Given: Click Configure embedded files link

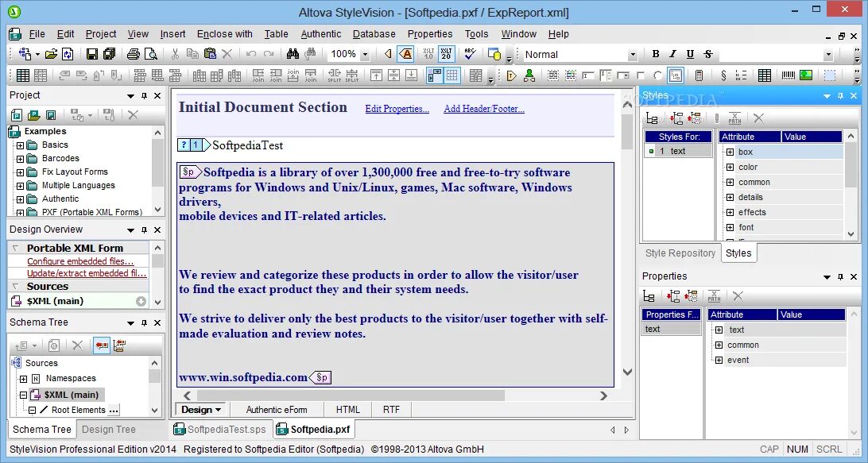Looking at the screenshot, I should tap(80, 261).
